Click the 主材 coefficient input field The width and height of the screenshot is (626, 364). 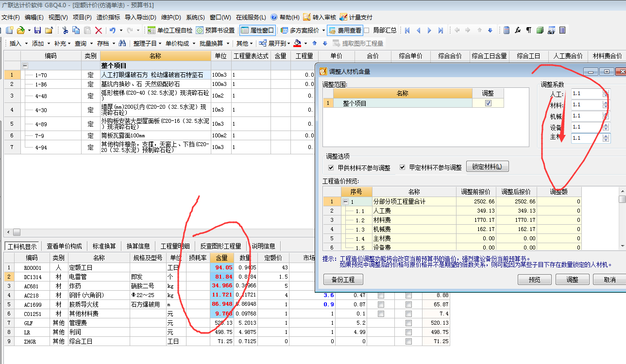[586, 138]
